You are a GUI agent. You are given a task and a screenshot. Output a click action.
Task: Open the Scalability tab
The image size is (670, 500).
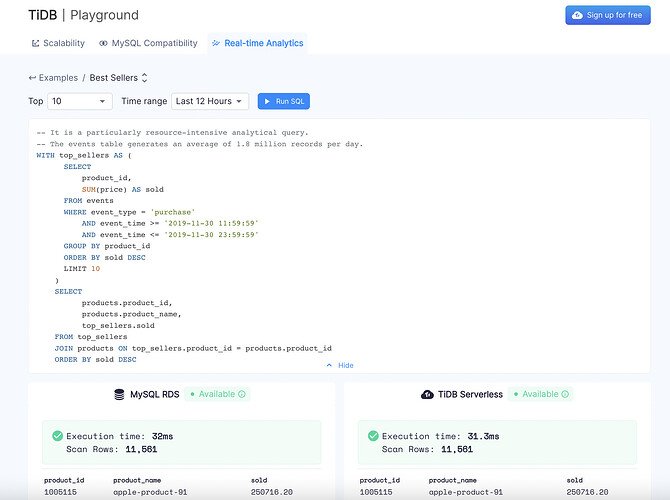[58, 43]
